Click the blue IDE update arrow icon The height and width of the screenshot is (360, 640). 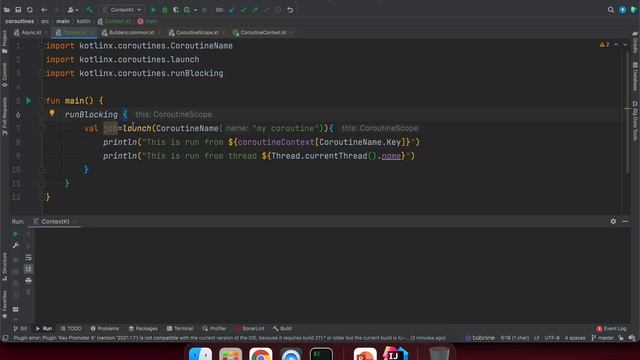(x=622, y=10)
